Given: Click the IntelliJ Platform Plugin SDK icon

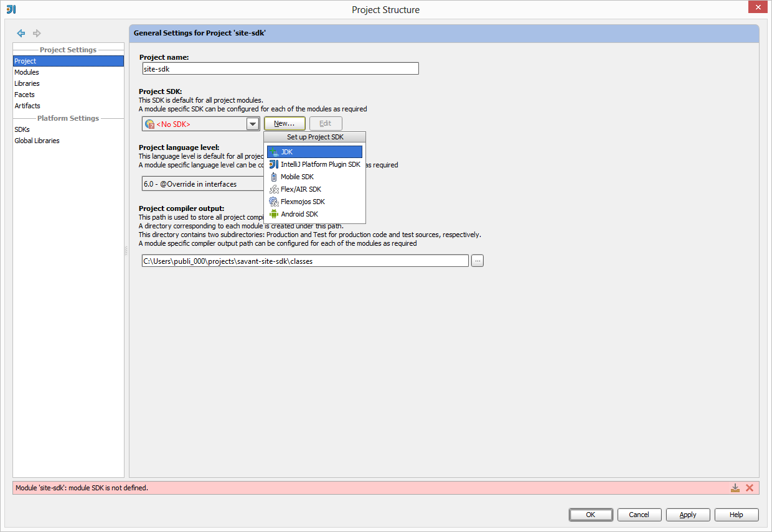Looking at the screenshot, I should pyautogui.click(x=274, y=164).
